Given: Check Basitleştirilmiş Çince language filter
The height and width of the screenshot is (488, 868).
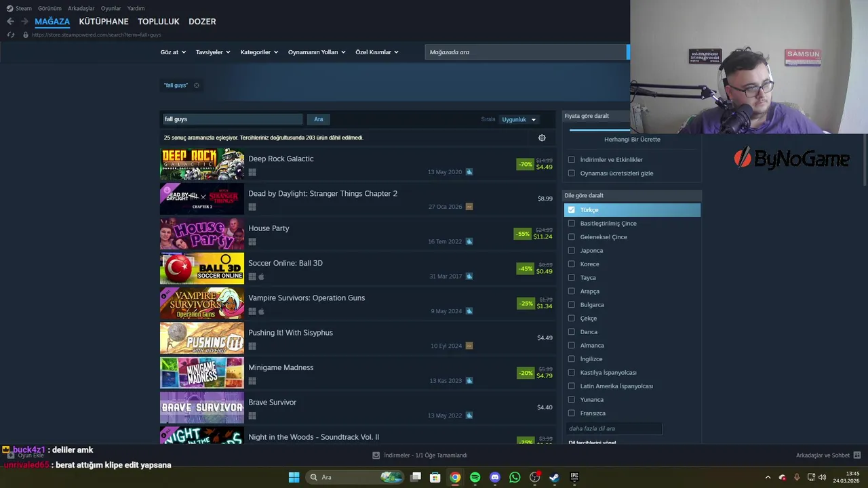Looking at the screenshot, I should (x=571, y=224).
